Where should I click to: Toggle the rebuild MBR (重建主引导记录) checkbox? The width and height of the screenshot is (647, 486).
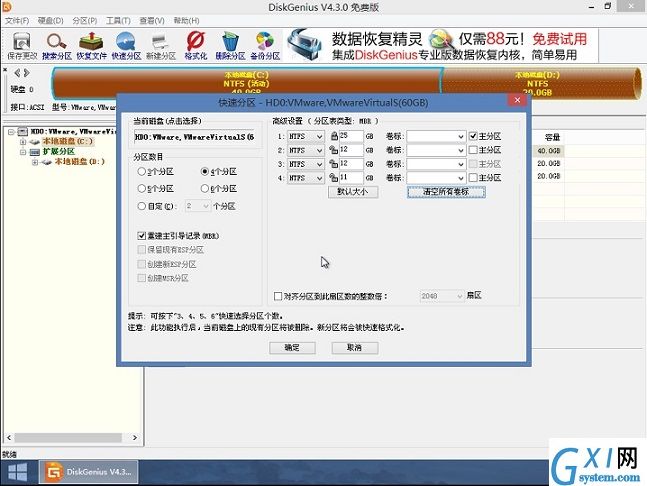(142, 236)
